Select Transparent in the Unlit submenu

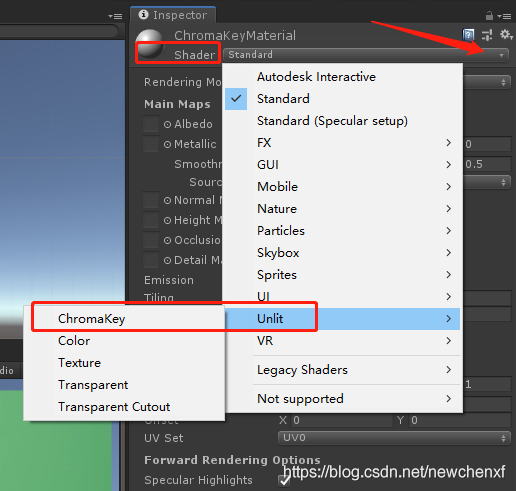tap(125, 385)
